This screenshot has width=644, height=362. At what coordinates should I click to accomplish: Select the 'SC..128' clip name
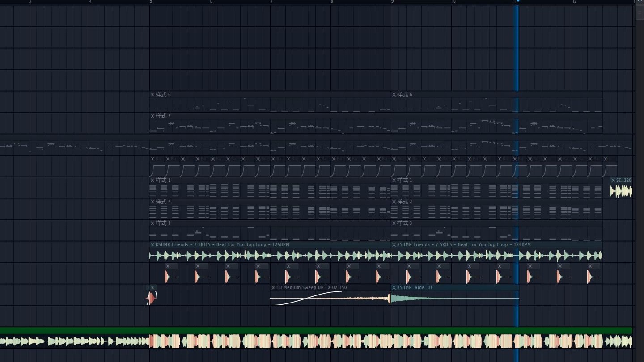(x=624, y=180)
